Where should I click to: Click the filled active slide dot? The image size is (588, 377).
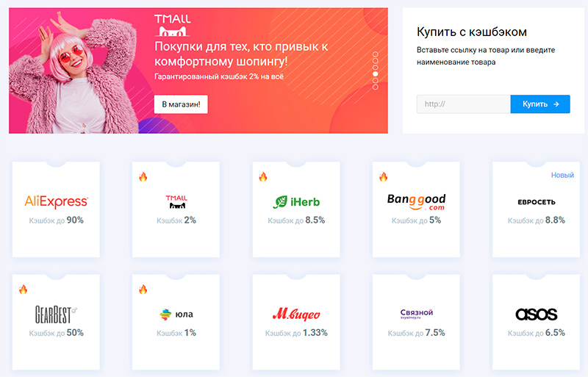376,74
